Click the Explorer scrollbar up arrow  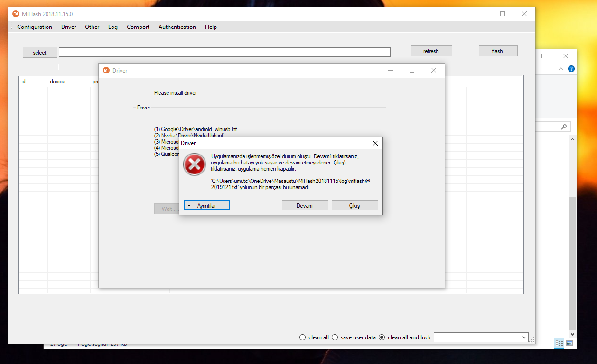[572, 140]
